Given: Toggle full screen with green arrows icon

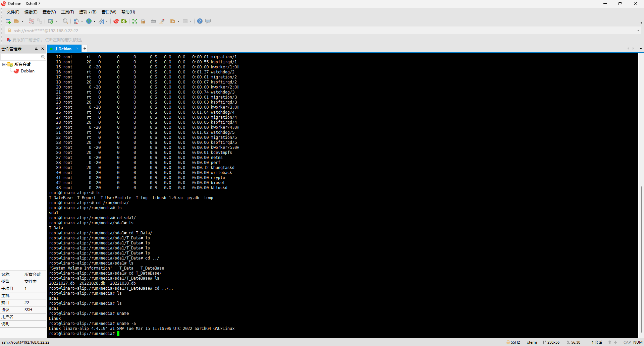Looking at the screenshot, I should click(x=135, y=21).
